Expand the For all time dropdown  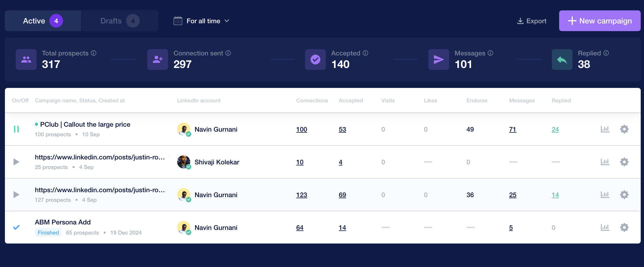point(227,21)
